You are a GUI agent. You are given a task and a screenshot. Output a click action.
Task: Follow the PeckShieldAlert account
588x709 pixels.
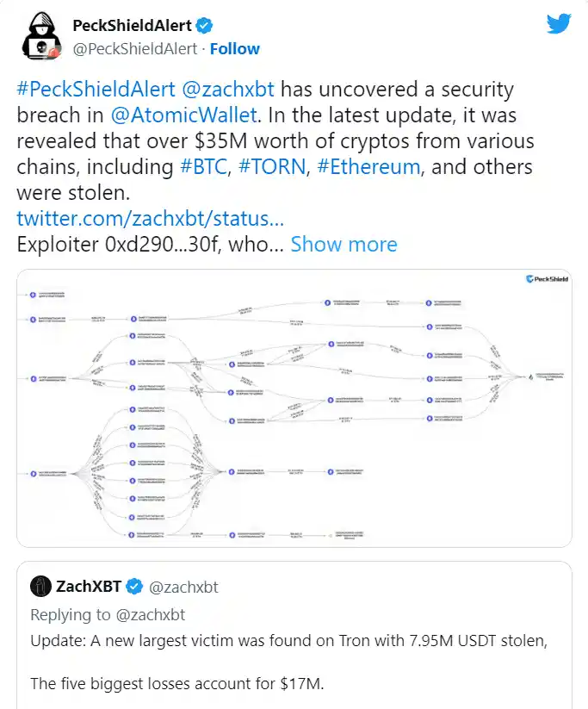pyautogui.click(x=234, y=49)
